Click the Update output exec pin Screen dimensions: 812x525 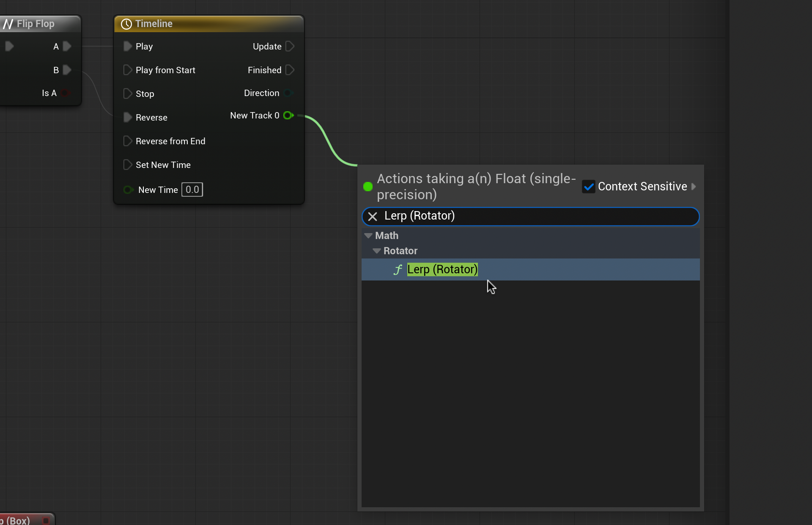pyautogui.click(x=290, y=47)
